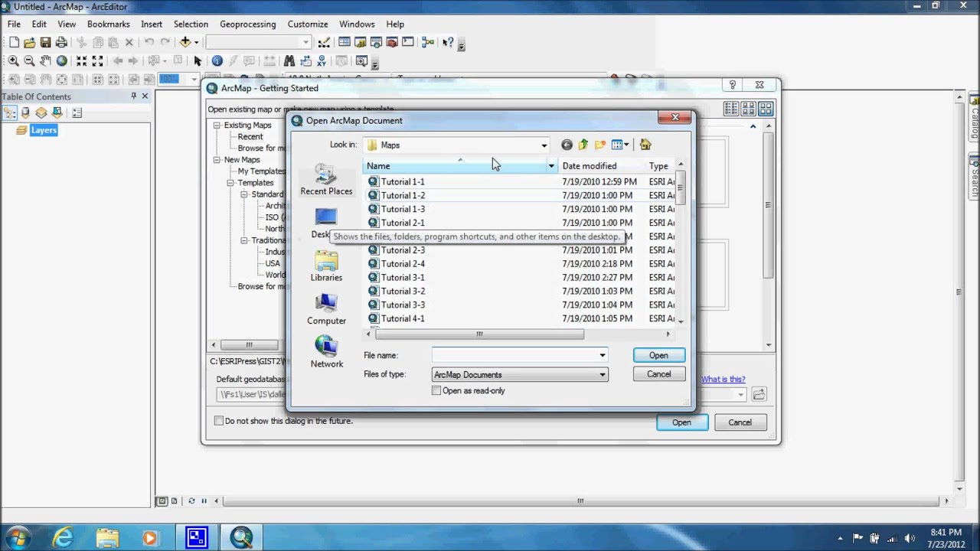Select the Zoom Out tool

[29, 60]
